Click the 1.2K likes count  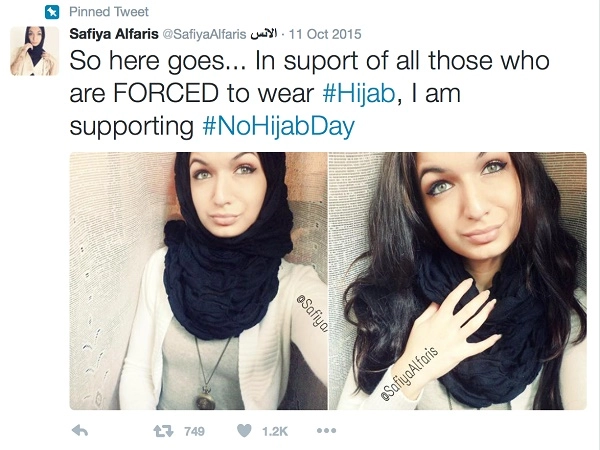click(x=274, y=431)
